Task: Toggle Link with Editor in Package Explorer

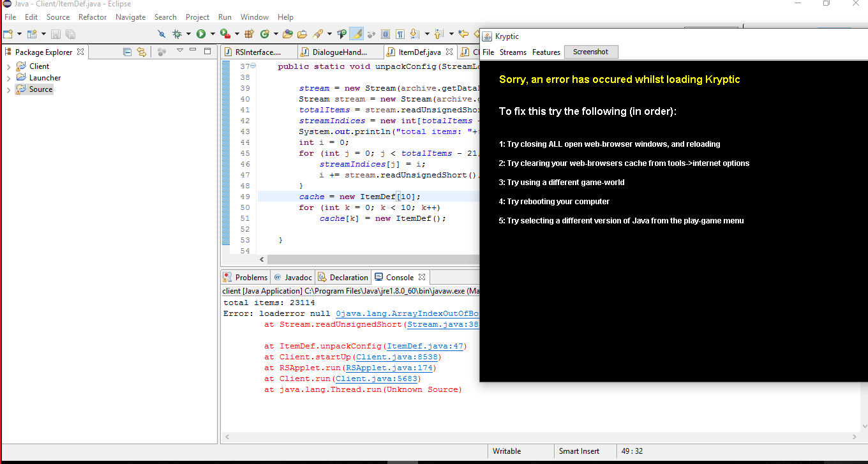Action: click(x=142, y=52)
